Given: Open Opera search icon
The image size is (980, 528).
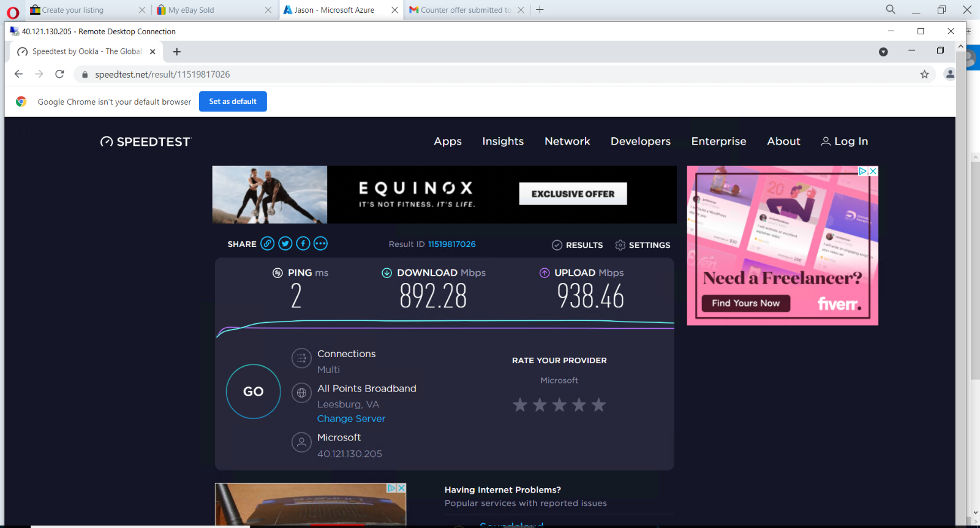Looking at the screenshot, I should (891, 9).
